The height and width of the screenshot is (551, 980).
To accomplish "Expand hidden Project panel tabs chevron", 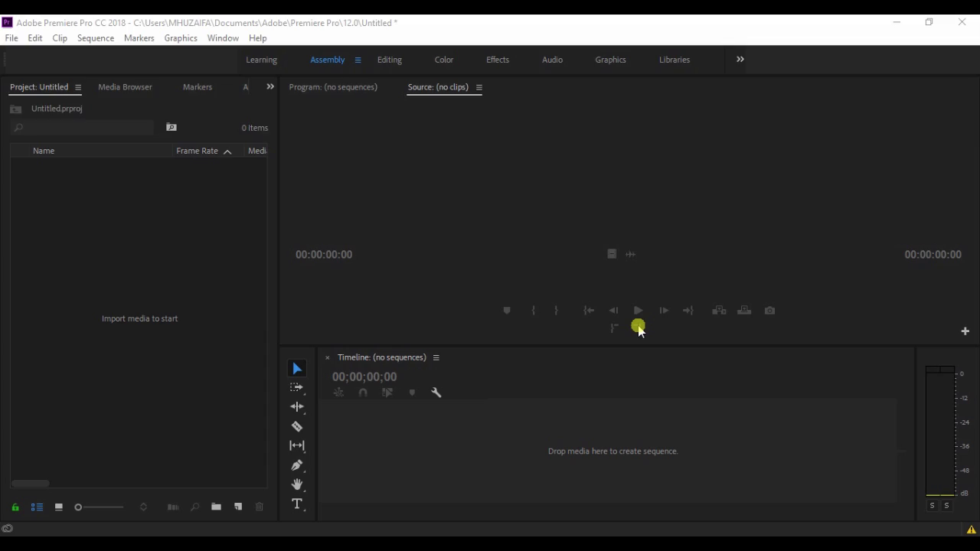I will pyautogui.click(x=270, y=87).
